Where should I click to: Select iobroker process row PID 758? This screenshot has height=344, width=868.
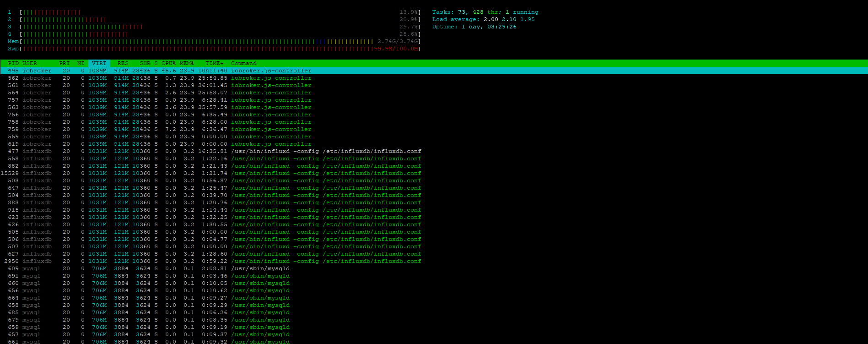[434, 122]
